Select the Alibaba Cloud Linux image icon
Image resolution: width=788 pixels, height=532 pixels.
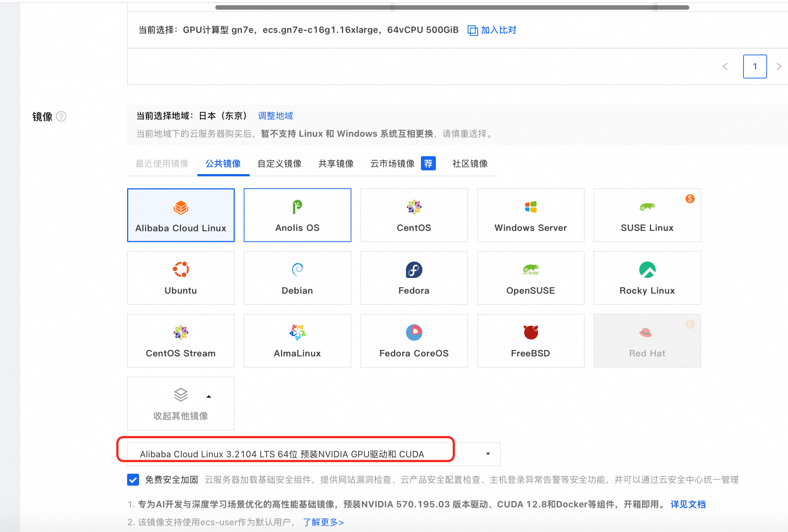point(181,207)
